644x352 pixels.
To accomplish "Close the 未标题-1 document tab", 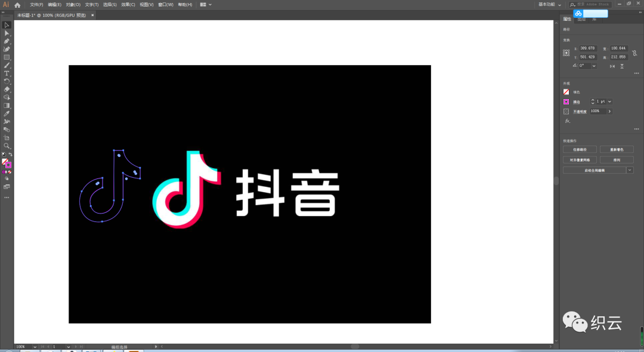I will (92, 15).
